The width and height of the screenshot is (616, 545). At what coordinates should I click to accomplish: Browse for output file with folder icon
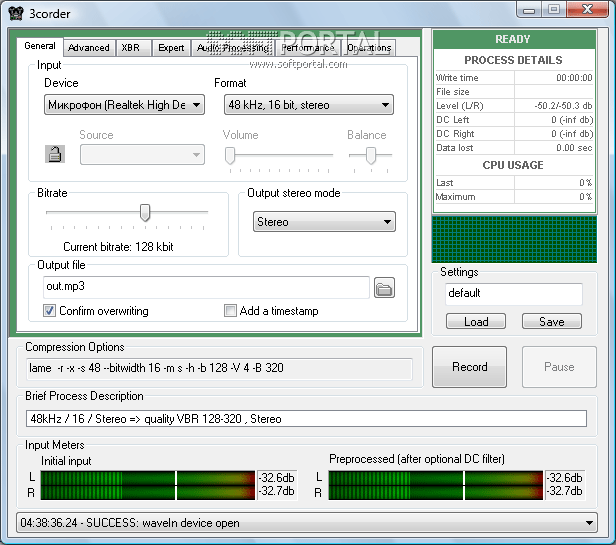[384, 288]
